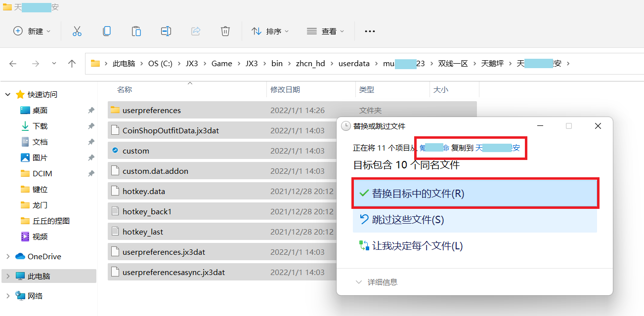Click the Cut scissors icon
The image size is (644, 316).
tap(77, 31)
